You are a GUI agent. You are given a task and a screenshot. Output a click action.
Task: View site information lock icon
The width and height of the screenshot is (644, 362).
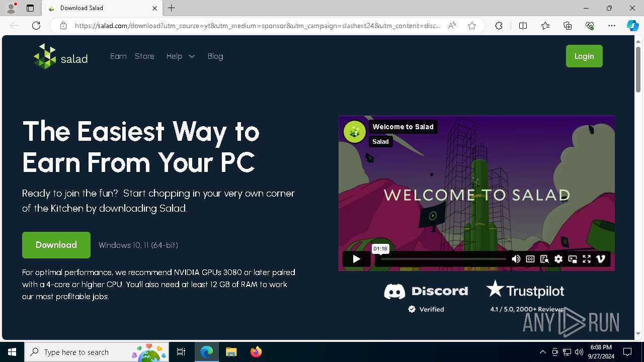pyautogui.click(x=63, y=26)
